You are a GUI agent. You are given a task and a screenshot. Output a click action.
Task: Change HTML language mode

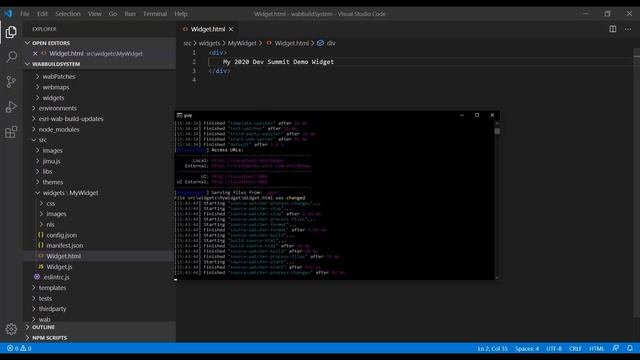pos(597,349)
